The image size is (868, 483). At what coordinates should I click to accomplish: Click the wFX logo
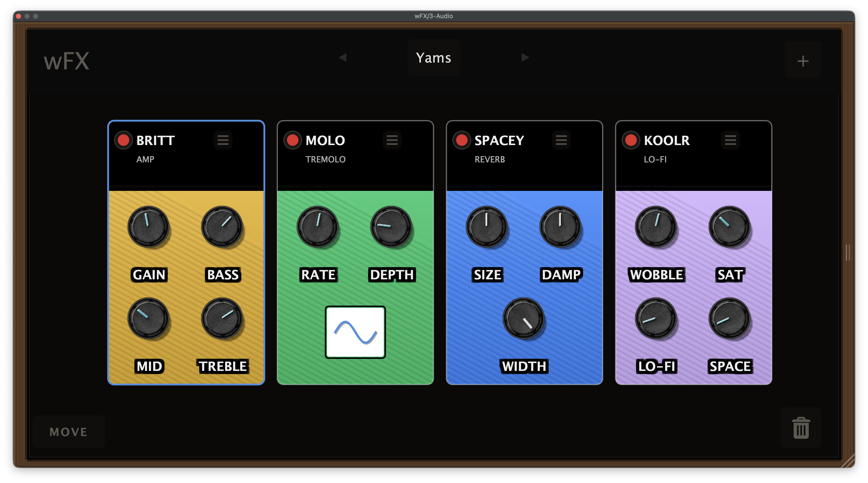click(66, 61)
